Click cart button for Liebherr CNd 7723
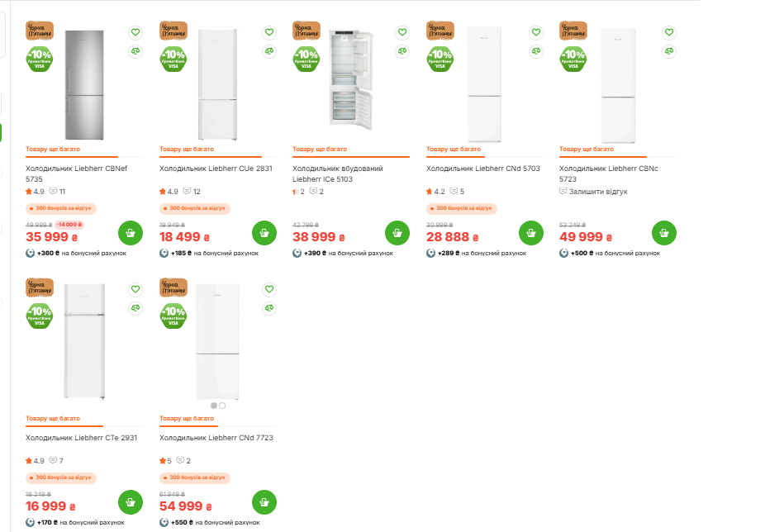Screen dimensions: 765x532 point(264,501)
